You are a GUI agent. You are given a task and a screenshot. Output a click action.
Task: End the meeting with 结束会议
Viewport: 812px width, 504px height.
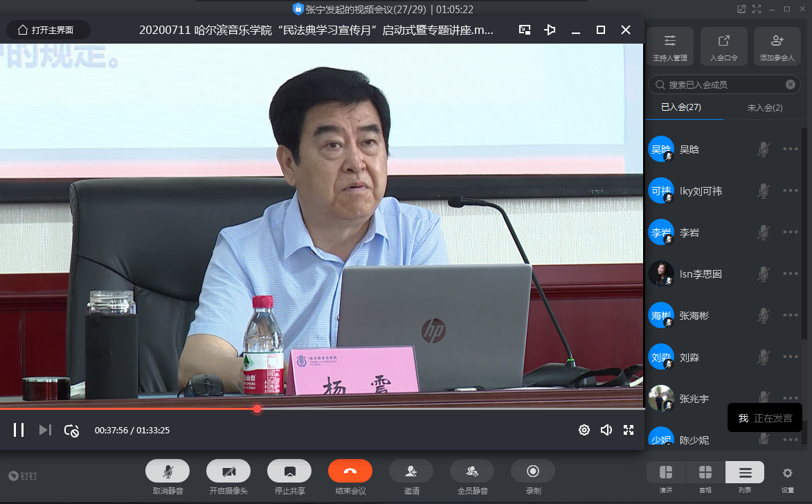[350, 471]
